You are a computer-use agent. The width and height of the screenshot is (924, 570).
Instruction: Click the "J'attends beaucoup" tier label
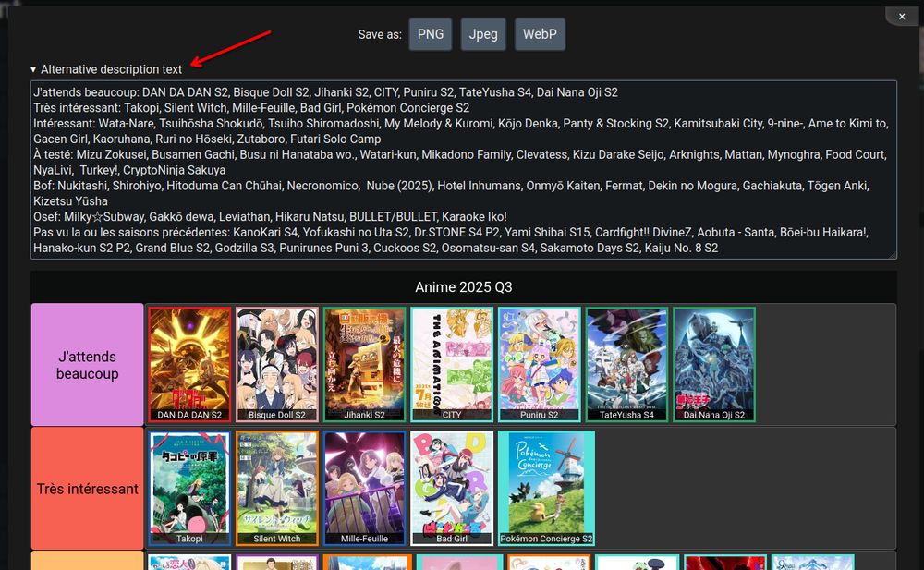point(87,365)
